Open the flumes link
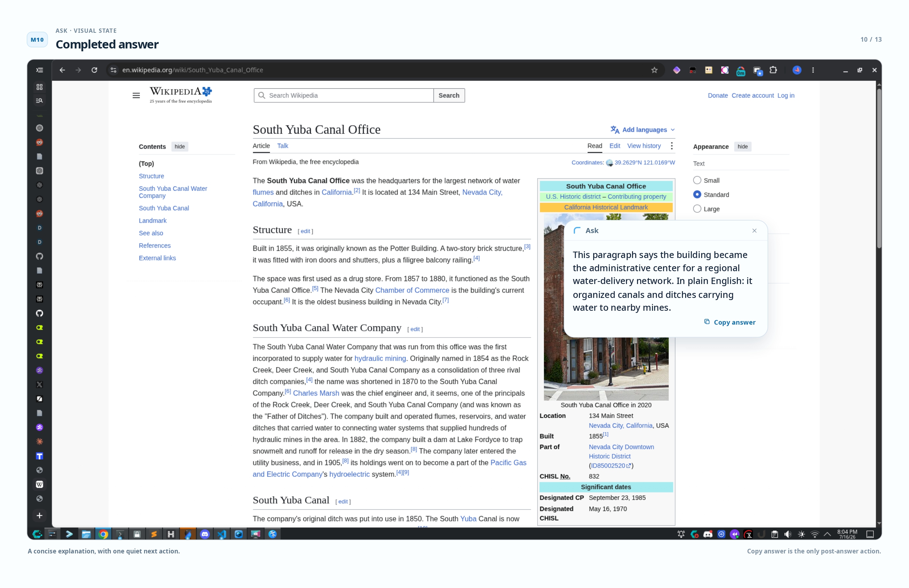The width and height of the screenshot is (909, 588). [263, 192]
